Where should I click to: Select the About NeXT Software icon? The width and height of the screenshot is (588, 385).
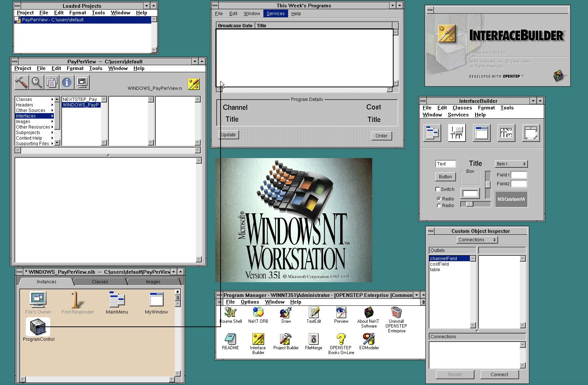[369, 312]
